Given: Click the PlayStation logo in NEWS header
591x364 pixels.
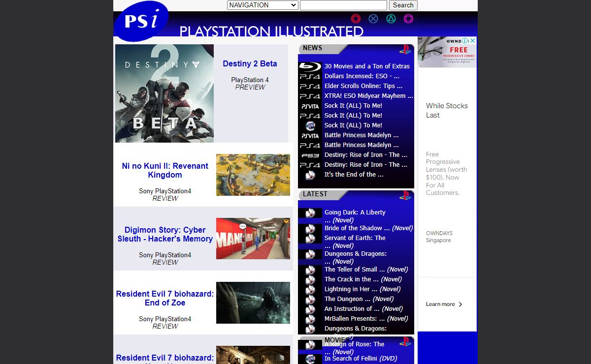Looking at the screenshot, I should (405, 49).
